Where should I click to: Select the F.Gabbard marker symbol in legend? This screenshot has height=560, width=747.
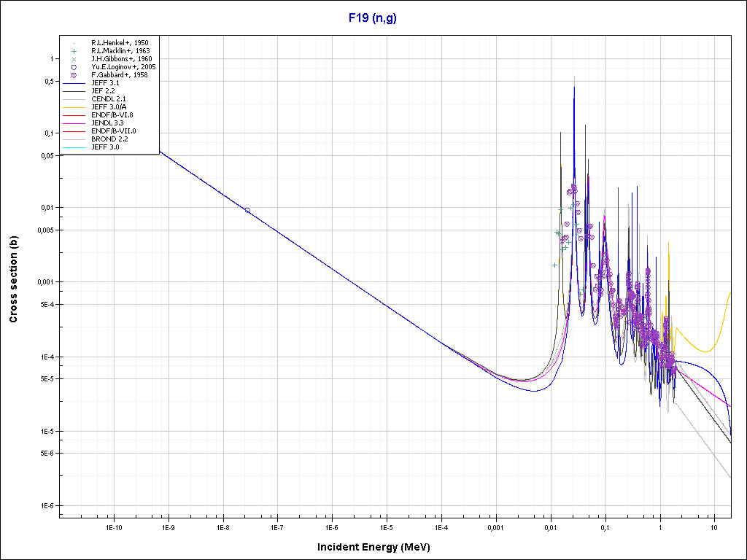74,75
